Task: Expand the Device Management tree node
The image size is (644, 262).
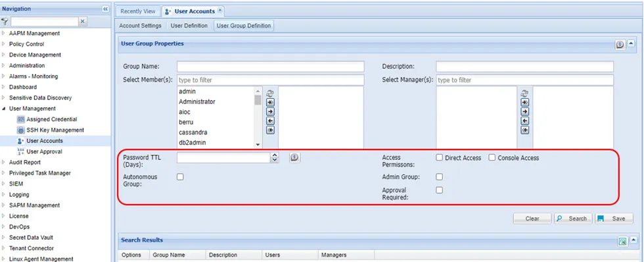Action: (x=4, y=55)
